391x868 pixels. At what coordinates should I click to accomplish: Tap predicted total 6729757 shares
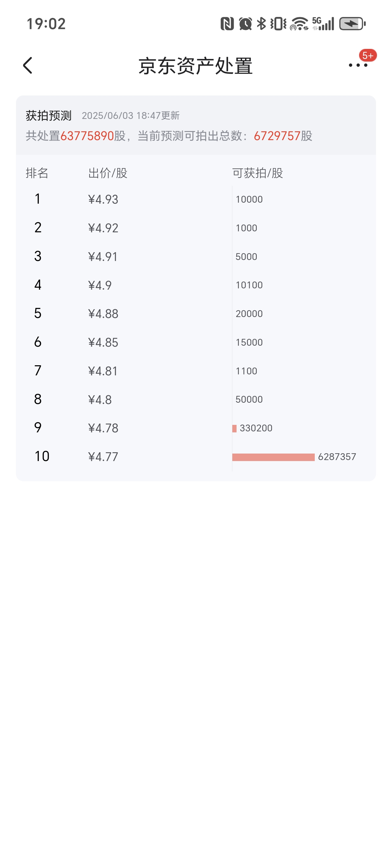tap(277, 136)
